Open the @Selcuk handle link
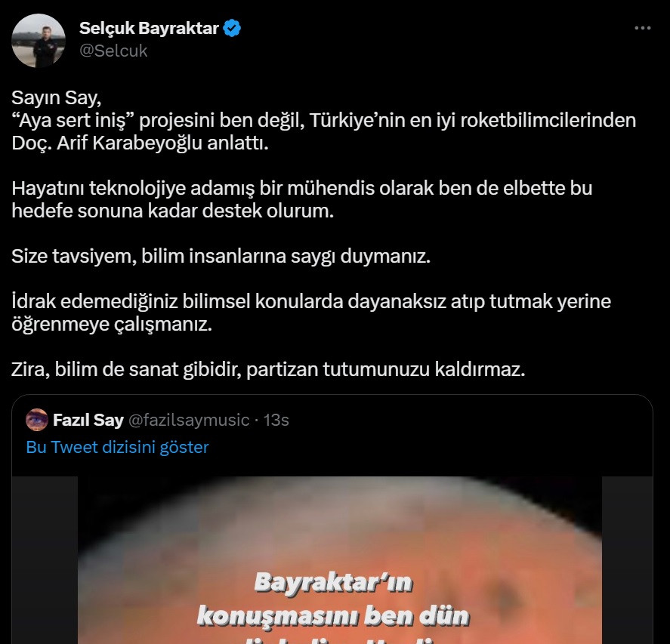The width and height of the screenshot is (670, 644). click(x=113, y=51)
